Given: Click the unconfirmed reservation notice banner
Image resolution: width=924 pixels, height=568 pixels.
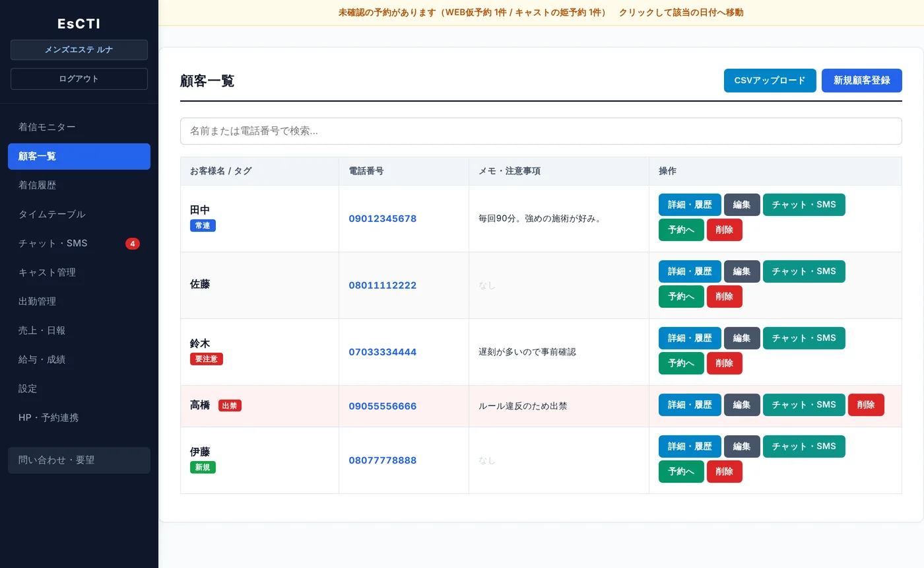Looking at the screenshot, I should 541,13.
